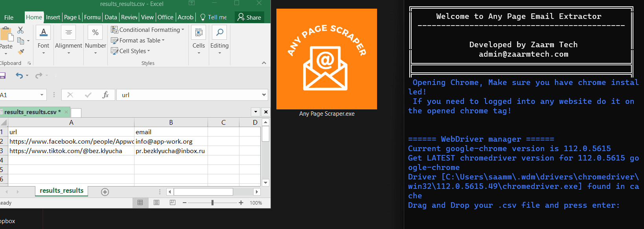644x229 pixels.
Task: Click the Share button
Action: click(x=249, y=17)
